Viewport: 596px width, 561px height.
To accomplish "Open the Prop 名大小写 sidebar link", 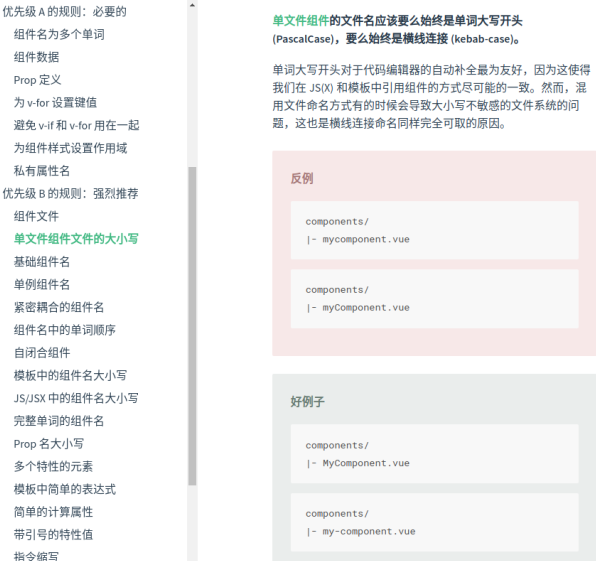I will coord(49,444).
